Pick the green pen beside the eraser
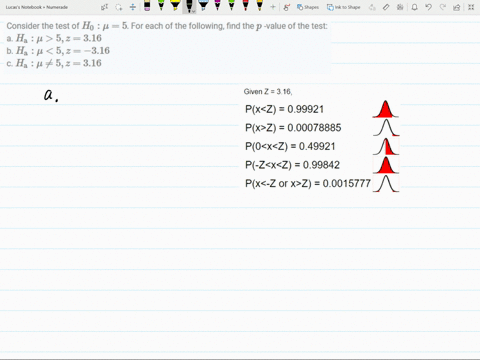The width and height of the screenshot is (480, 360). click(x=161, y=6)
